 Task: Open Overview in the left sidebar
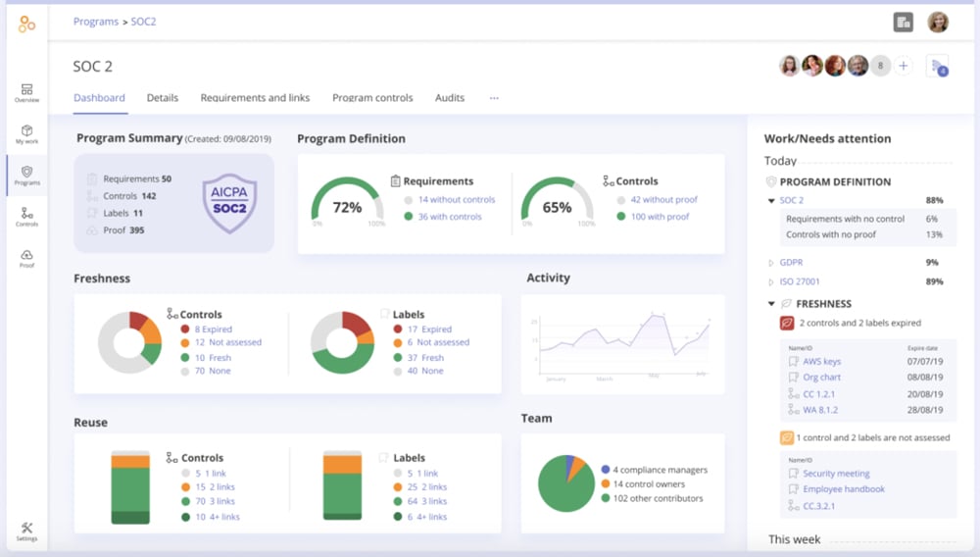tap(26, 93)
